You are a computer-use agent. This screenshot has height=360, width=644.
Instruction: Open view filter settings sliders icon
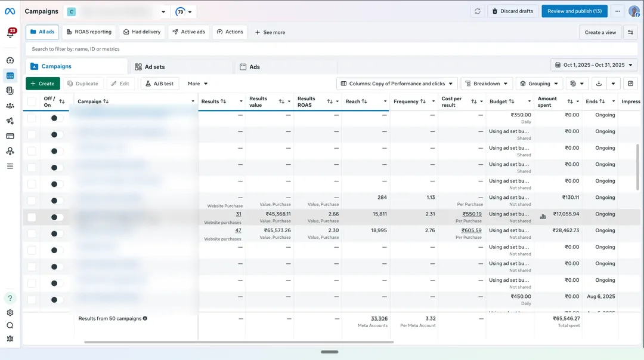coord(630,32)
